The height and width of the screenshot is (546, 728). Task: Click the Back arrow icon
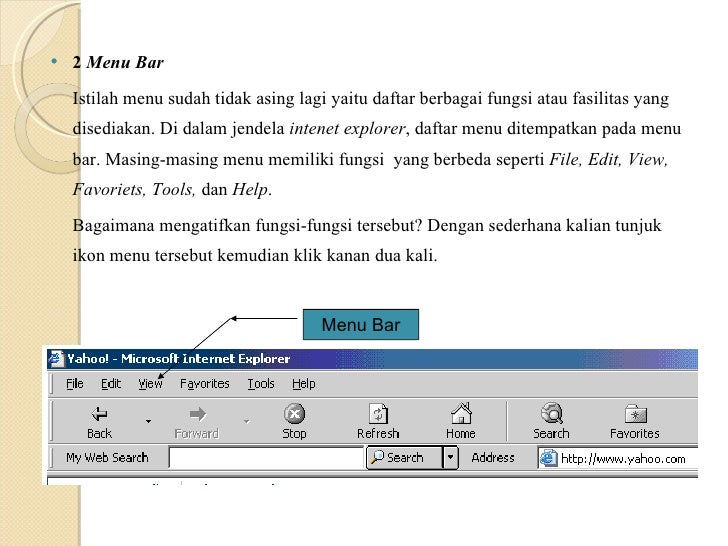(99, 414)
